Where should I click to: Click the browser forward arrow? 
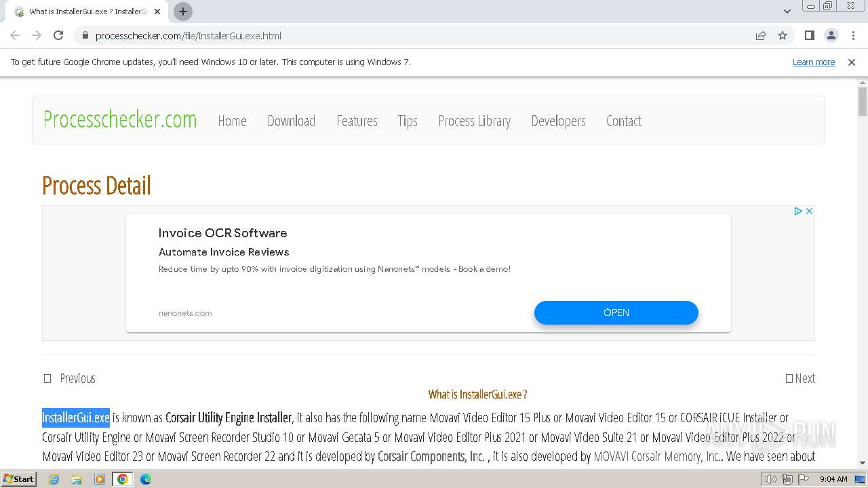point(37,35)
